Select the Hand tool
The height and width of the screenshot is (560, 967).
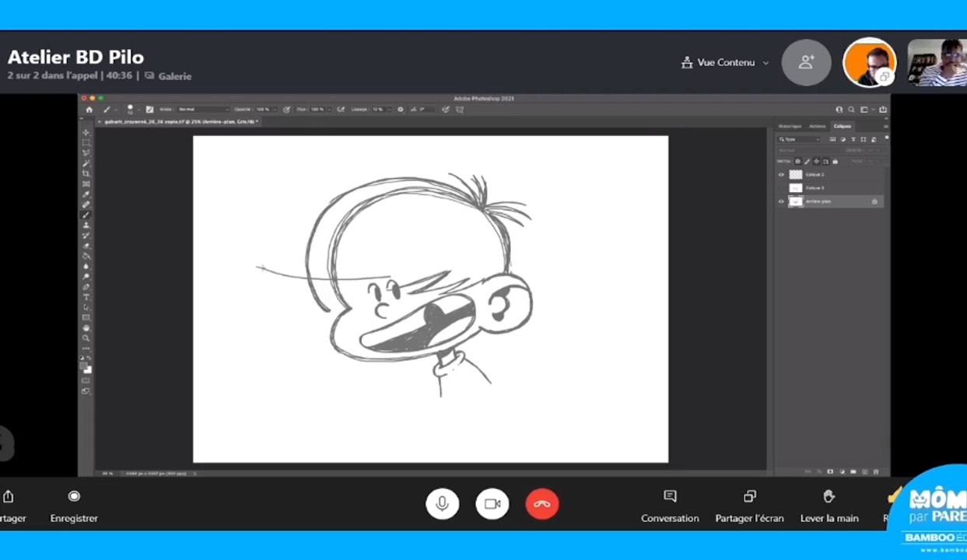86,327
